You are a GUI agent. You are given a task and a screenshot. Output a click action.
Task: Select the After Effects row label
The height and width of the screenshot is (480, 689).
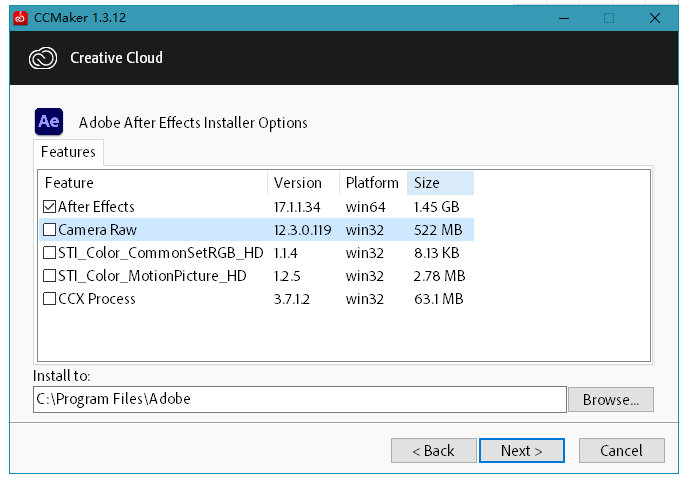click(96, 207)
